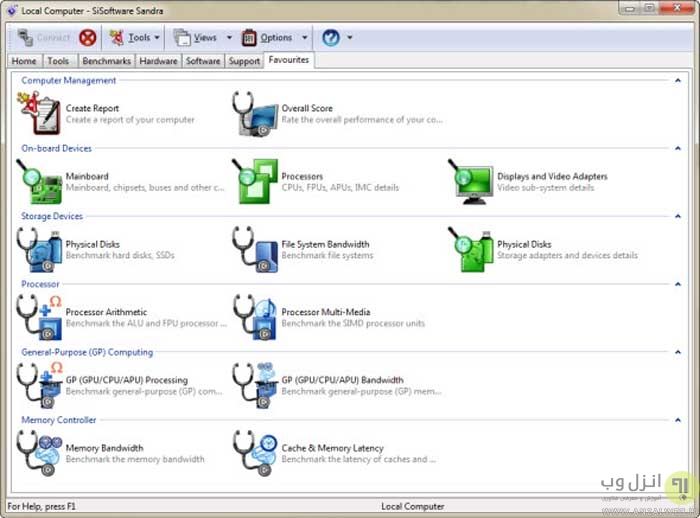Switch to the Support tab

click(x=244, y=61)
